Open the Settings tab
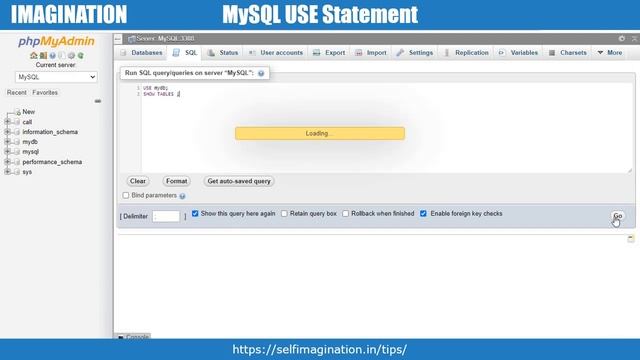 [x=415, y=53]
